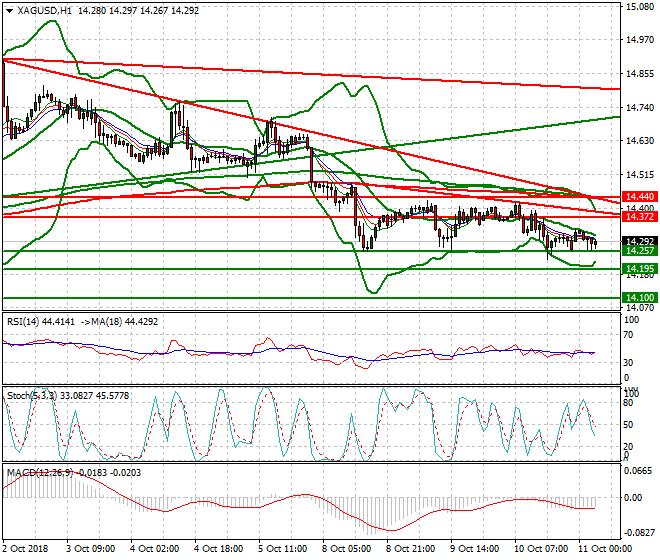Select the 14.195 green support label

coord(640,269)
